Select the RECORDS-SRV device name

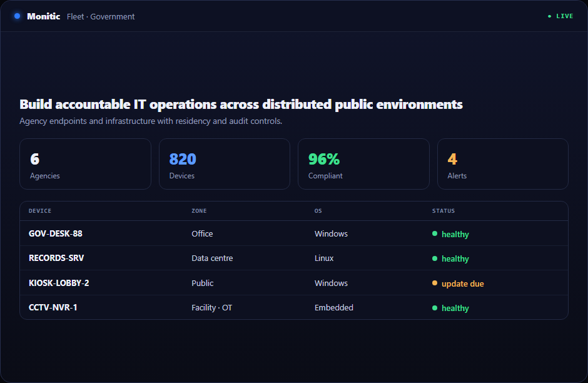(56, 258)
